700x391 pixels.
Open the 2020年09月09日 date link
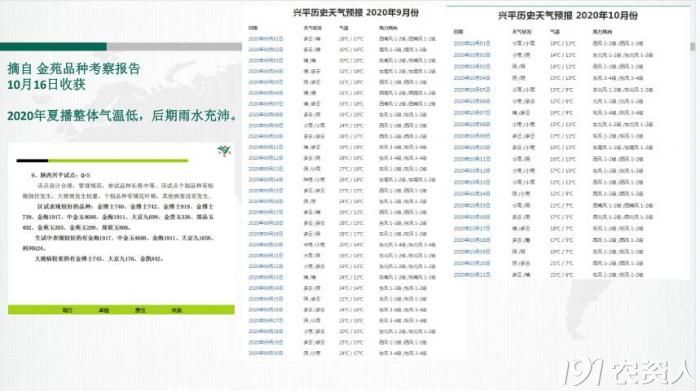click(x=266, y=125)
